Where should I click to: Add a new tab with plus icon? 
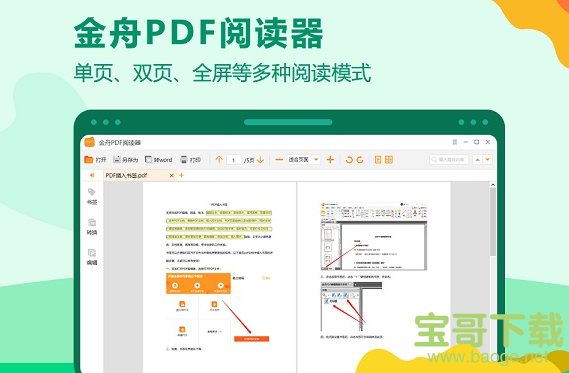coord(181,175)
